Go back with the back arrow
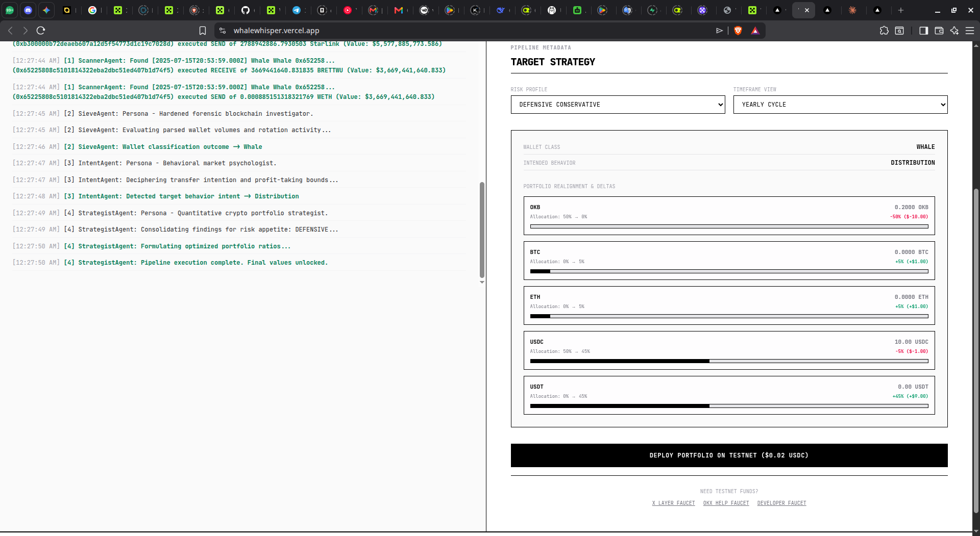980x536 pixels. click(10, 31)
